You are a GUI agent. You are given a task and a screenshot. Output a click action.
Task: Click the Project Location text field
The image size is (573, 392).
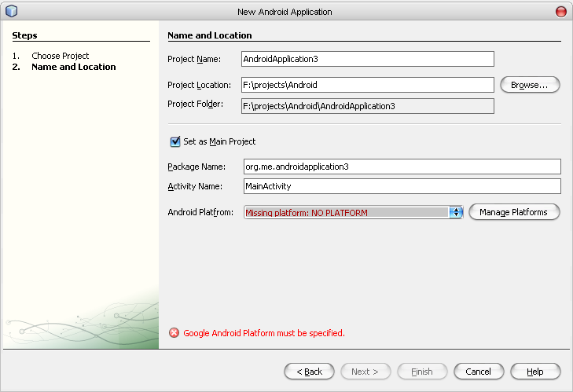tap(368, 85)
